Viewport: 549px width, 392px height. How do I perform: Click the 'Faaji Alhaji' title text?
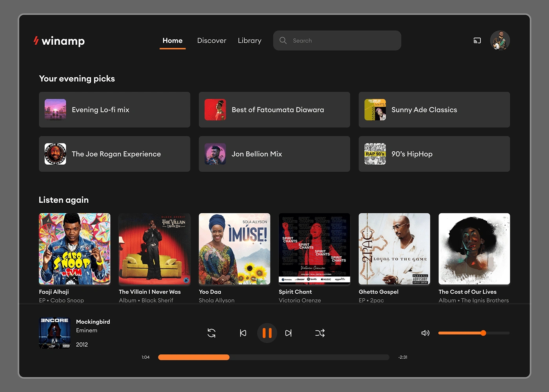point(54,292)
